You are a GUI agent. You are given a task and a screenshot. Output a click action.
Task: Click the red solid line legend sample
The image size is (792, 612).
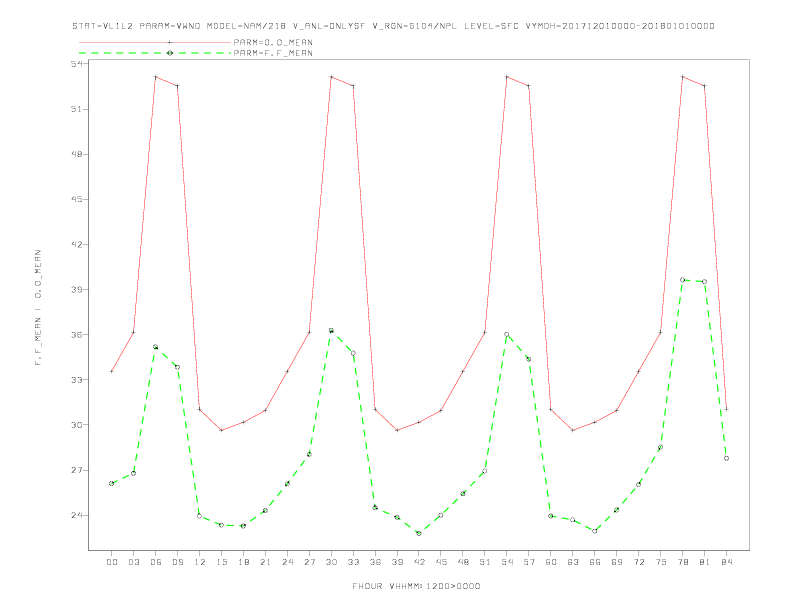(x=155, y=42)
